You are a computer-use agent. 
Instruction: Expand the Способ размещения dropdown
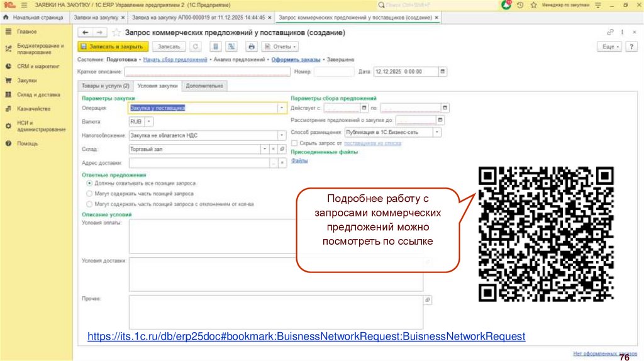click(x=437, y=132)
